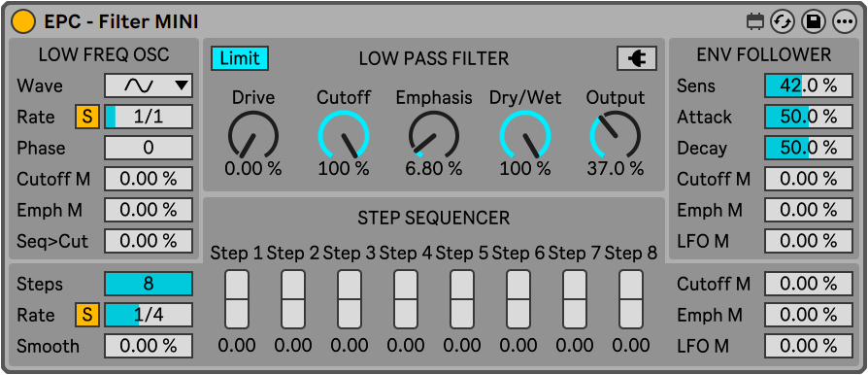Click the Step 6 vertical slider
The height and width of the screenshot is (375, 868).
(x=518, y=299)
